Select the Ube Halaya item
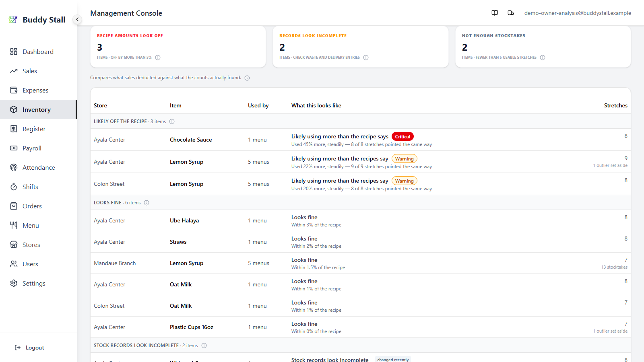The image size is (644, 362). tap(184, 220)
